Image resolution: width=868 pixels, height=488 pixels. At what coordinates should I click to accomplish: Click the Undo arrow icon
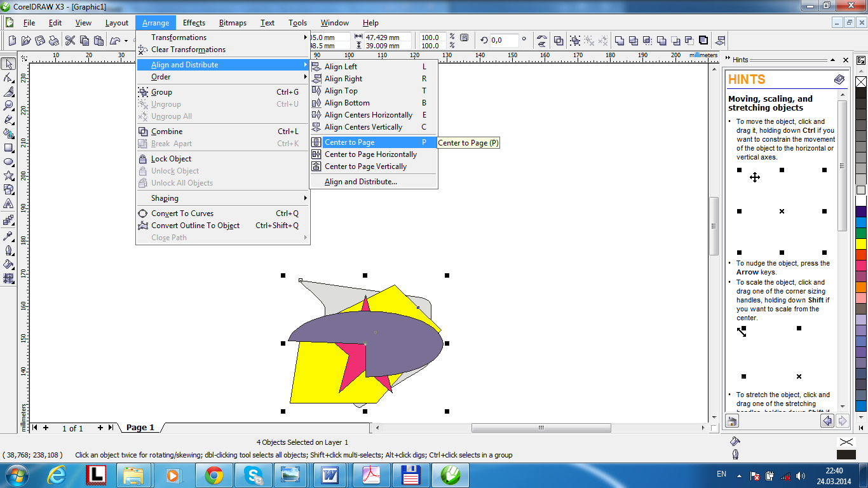[115, 41]
